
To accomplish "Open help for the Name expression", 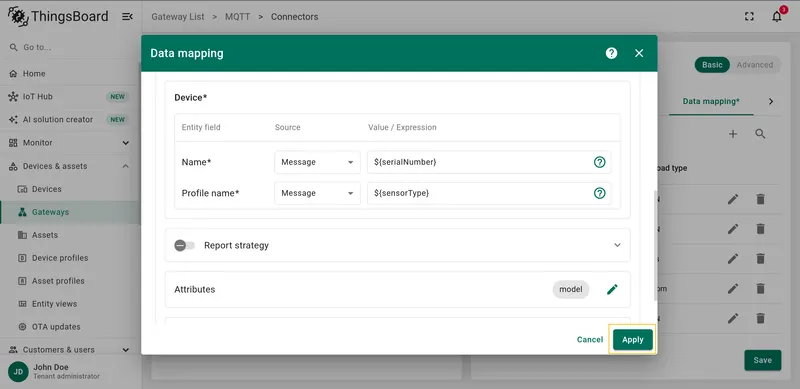I will (599, 162).
